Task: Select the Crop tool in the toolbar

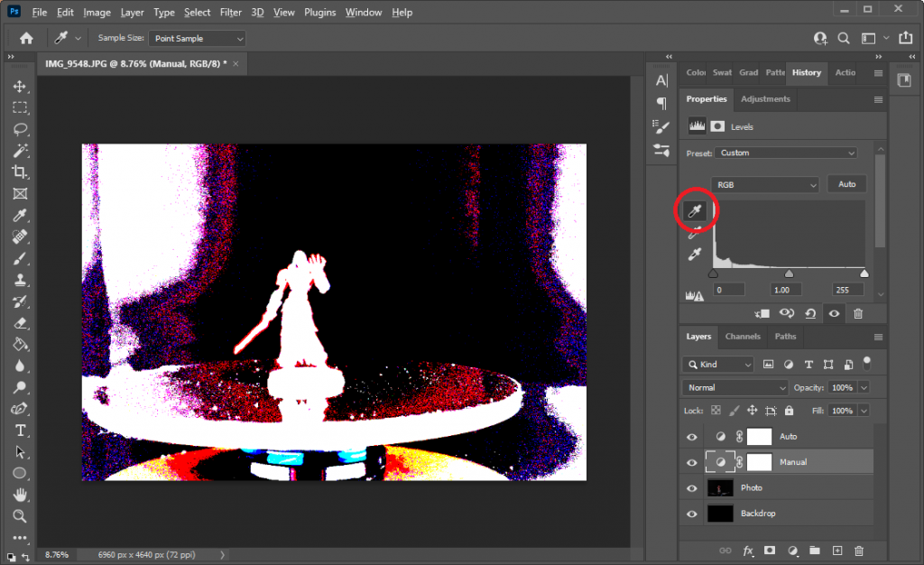Action: [21, 172]
